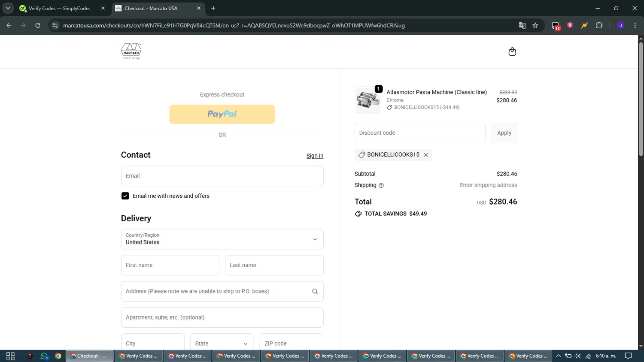Click the Marcato logo
Screen dimensions: 644x362
(x=131, y=51)
